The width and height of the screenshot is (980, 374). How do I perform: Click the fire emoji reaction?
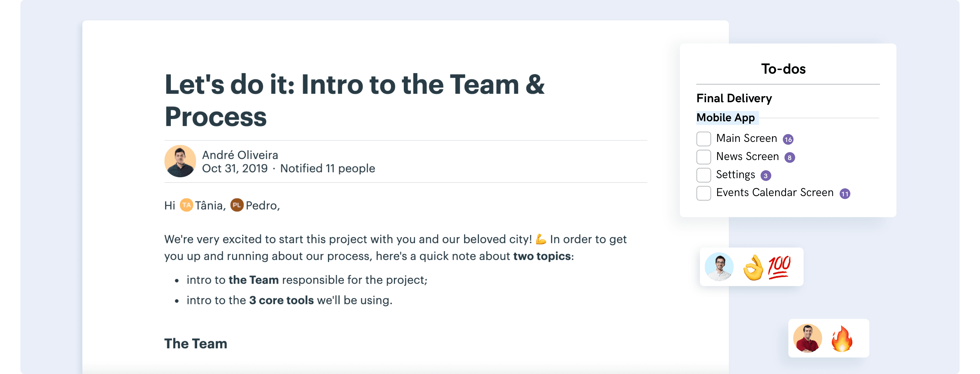(x=842, y=338)
